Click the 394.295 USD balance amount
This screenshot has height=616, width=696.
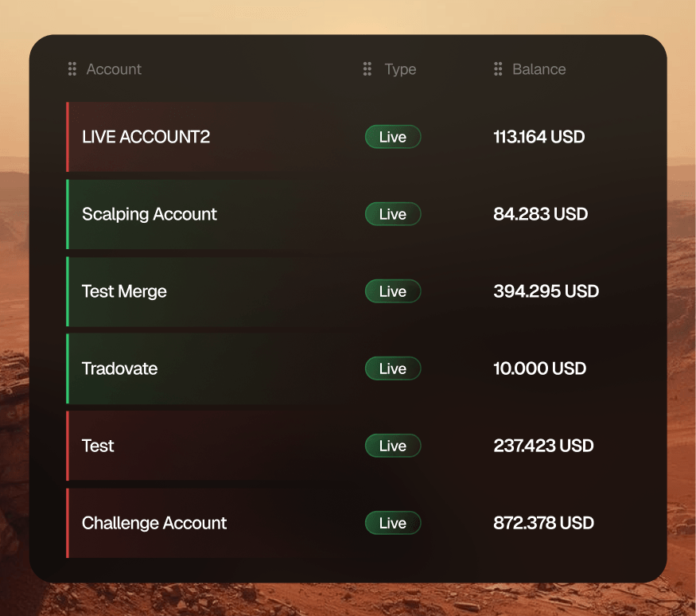point(546,291)
